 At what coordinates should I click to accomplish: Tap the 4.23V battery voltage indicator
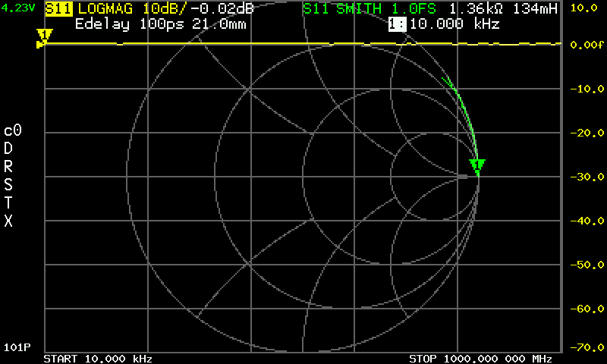pyautogui.click(x=17, y=8)
